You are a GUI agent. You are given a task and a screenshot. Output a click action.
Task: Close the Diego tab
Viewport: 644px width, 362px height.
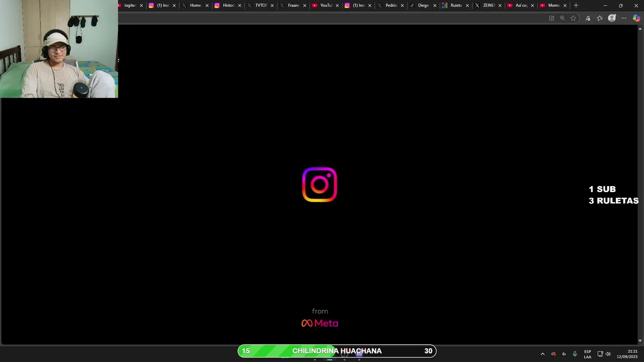(435, 6)
